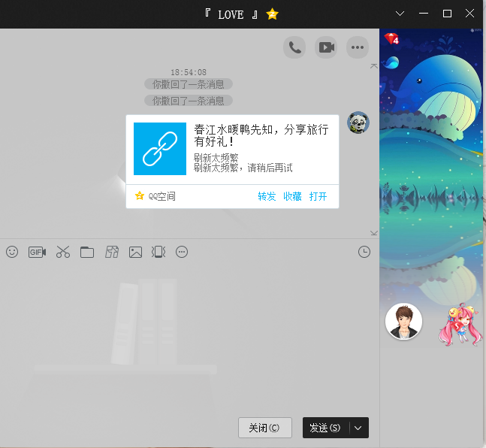The width and height of the screenshot is (486, 448).
Task: Click the 『LOVE』 chat title
Action: [x=231, y=14]
